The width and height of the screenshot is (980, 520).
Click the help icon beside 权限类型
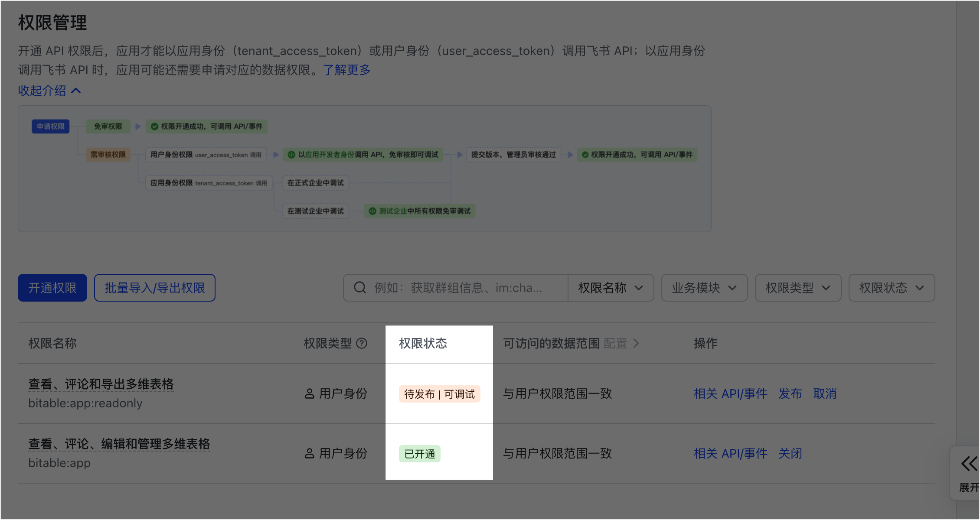tap(362, 344)
